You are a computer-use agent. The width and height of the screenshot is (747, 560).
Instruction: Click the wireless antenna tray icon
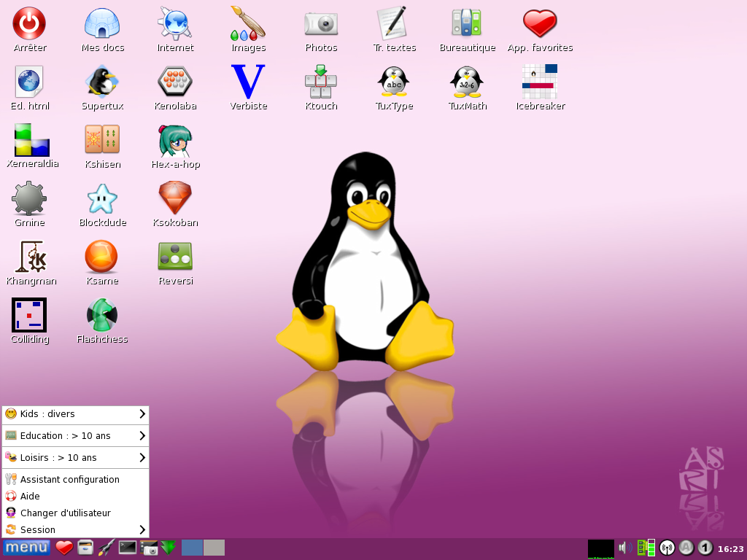pyautogui.click(x=667, y=548)
